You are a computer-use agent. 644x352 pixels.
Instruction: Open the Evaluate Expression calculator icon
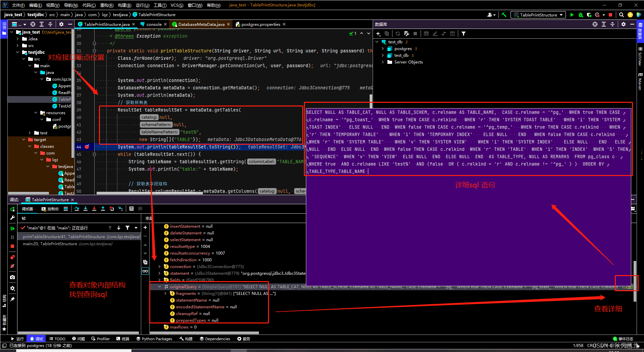coord(131,209)
